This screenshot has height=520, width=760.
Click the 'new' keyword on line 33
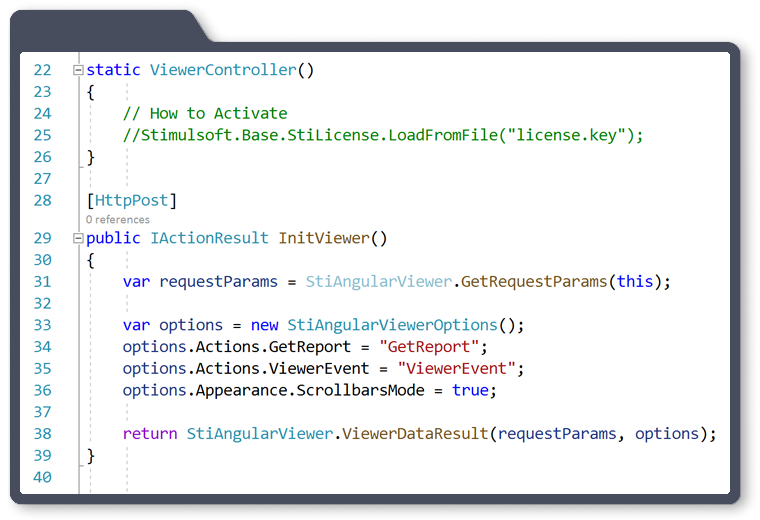click(x=265, y=325)
